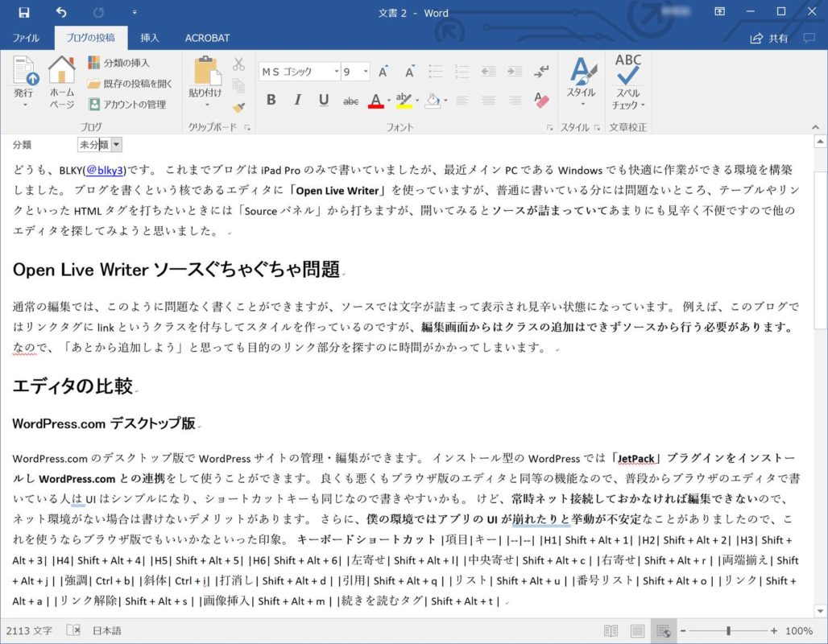Copy the selection with the copy icon
The image size is (828, 644).
[x=238, y=85]
